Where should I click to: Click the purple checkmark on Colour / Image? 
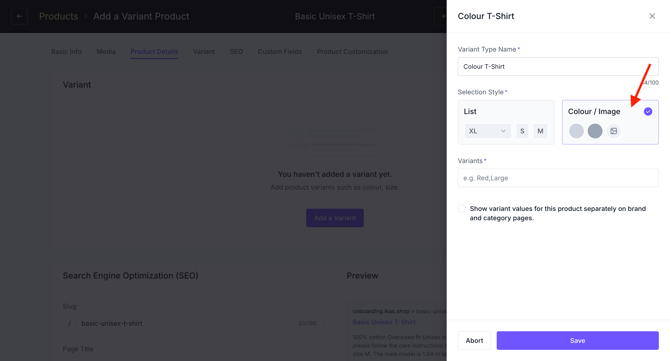pyautogui.click(x=648, y=112)
